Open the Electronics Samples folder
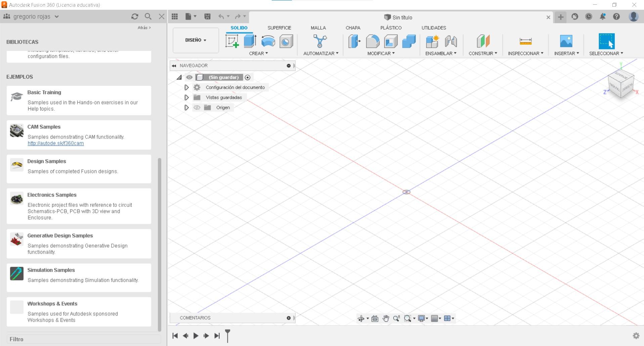644x346 pixels. 79,206
